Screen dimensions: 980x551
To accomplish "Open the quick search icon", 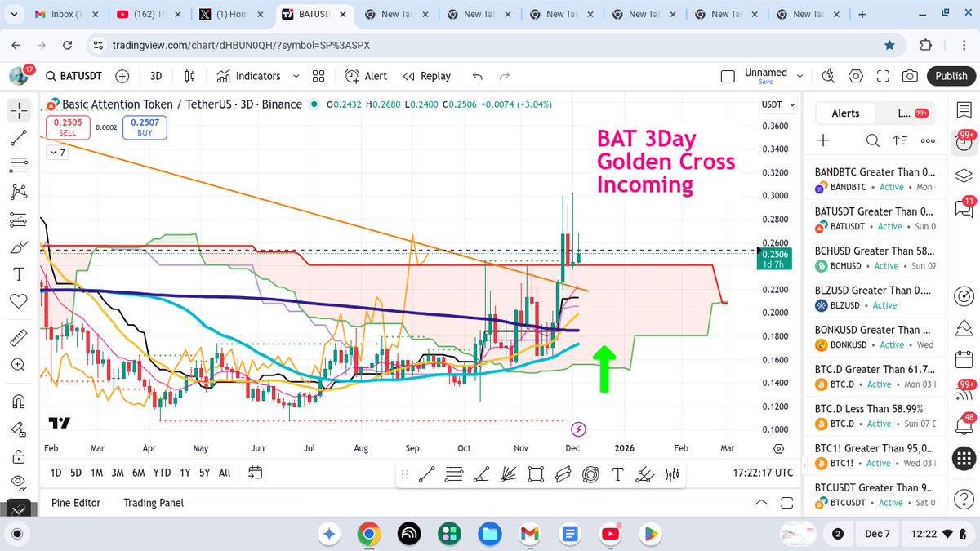I will (828, 76).
